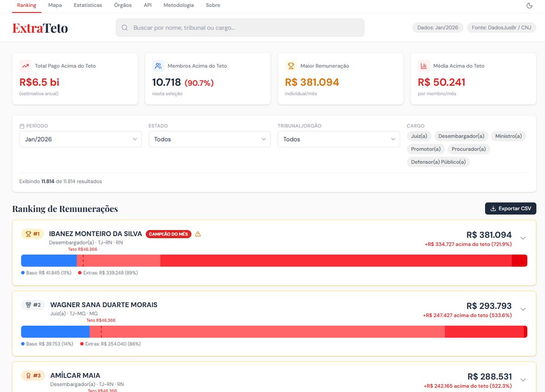Go to Estatísticas tab
Screen dimensions: 545x392
pyautogui.click(x=88, y=5)
